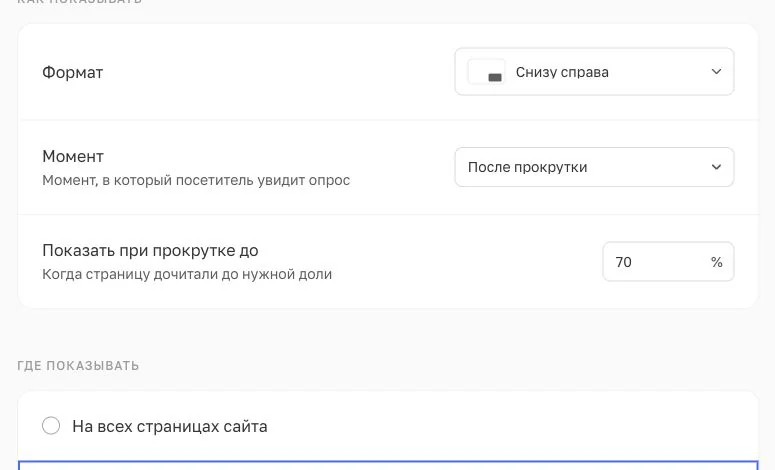
Task: Click the bottom-right position preview icon
Action: pyautogui.click(x=486, y=72)
